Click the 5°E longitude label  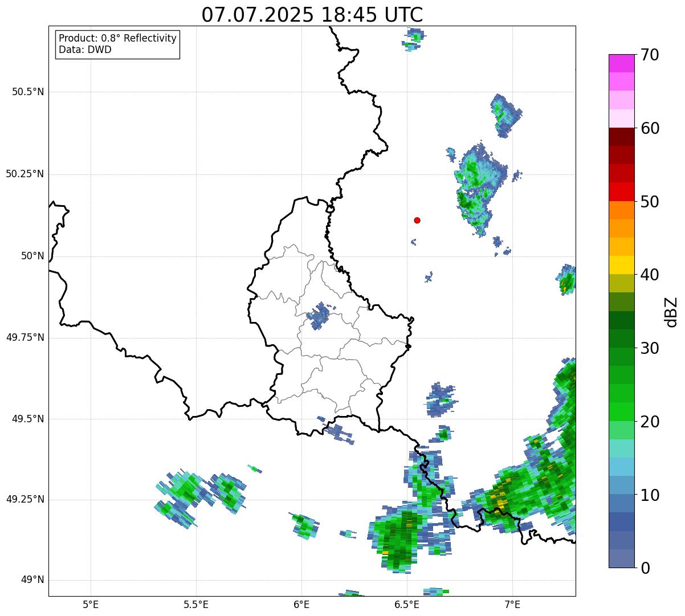91,604
